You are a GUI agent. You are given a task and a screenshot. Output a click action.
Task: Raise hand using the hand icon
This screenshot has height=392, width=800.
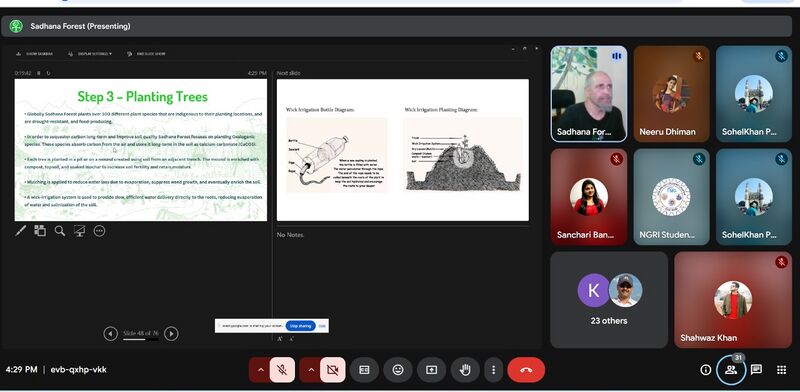(x=465, y=370)
